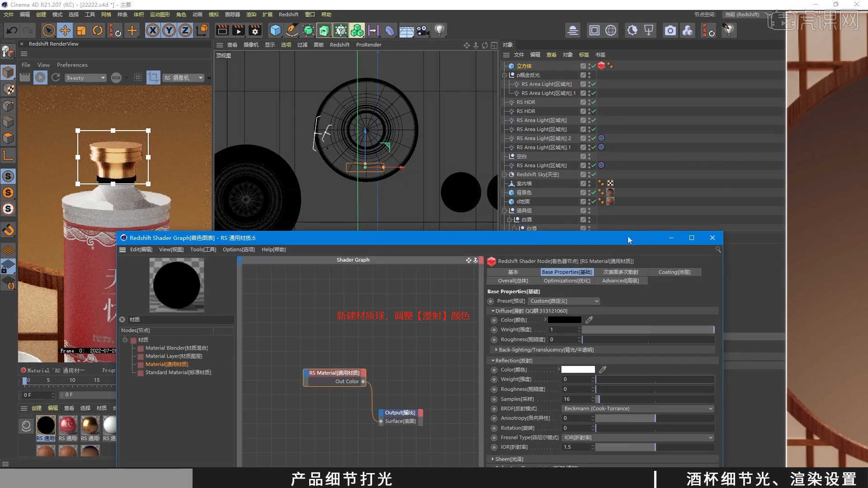Select the red bottle material thumbnail
The height and width of the screenshot is (488, 868).
[68, 425]
